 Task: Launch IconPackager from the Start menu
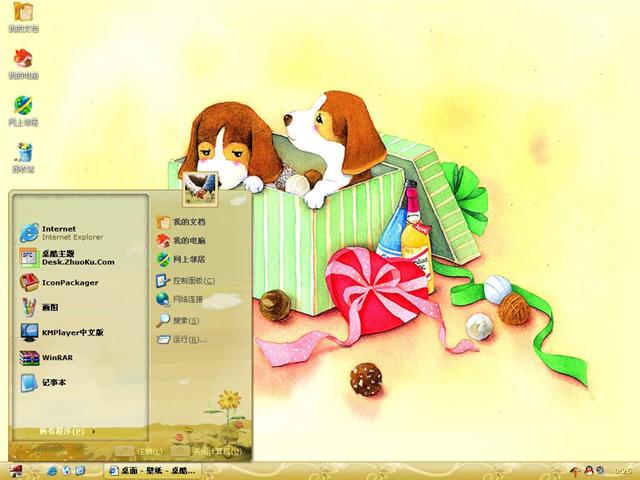59,282
